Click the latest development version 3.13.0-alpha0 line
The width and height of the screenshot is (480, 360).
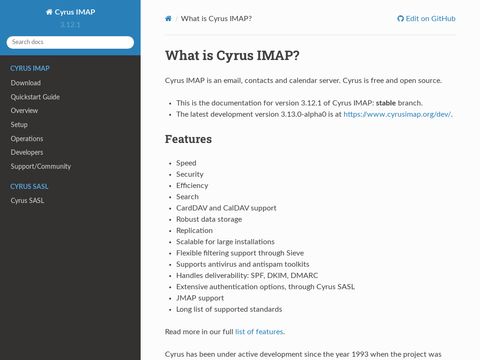coord(314,114)
